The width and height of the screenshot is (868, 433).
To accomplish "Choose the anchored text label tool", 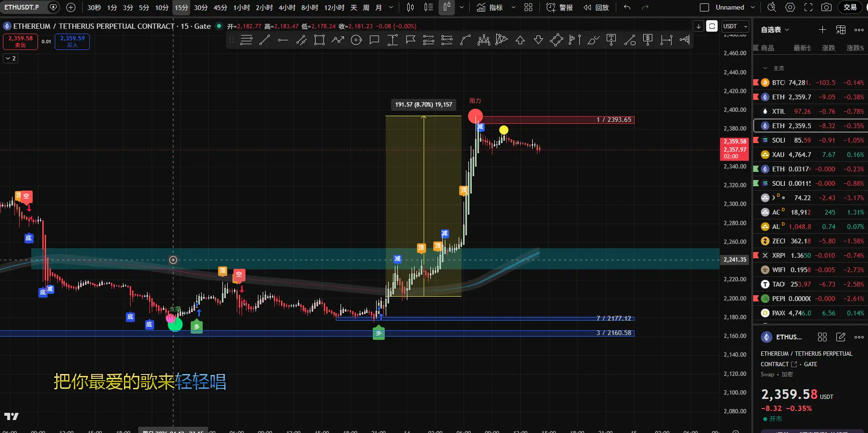I will pos(611,40).
